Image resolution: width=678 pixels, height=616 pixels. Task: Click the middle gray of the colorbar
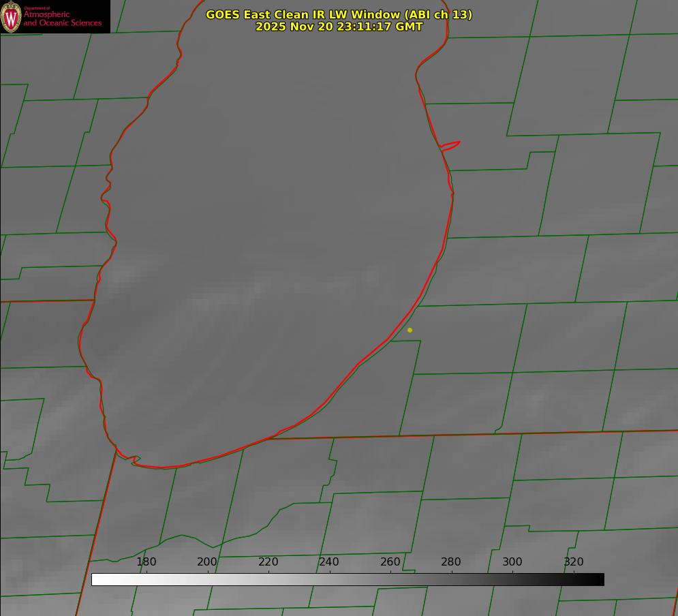click(348, 579)
